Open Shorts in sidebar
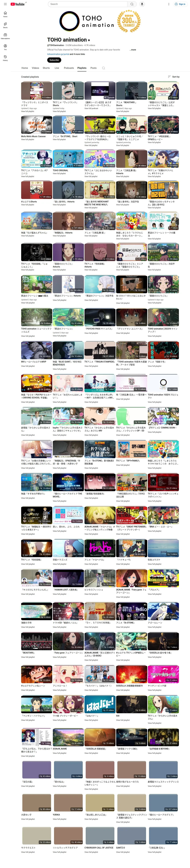Image resolution: width=190 pixels, height=868 pixels. [x=5, y=25]
